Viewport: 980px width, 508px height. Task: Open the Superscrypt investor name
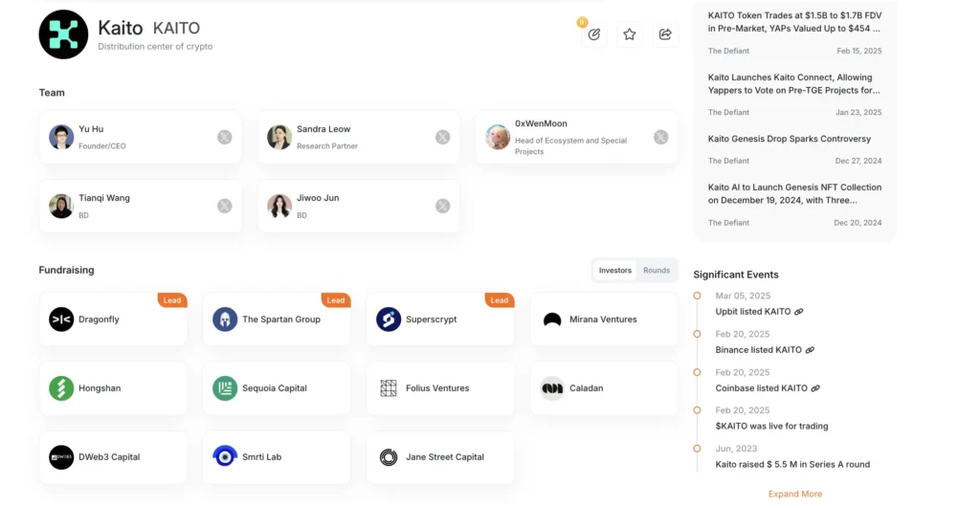(x=432, y=320)
